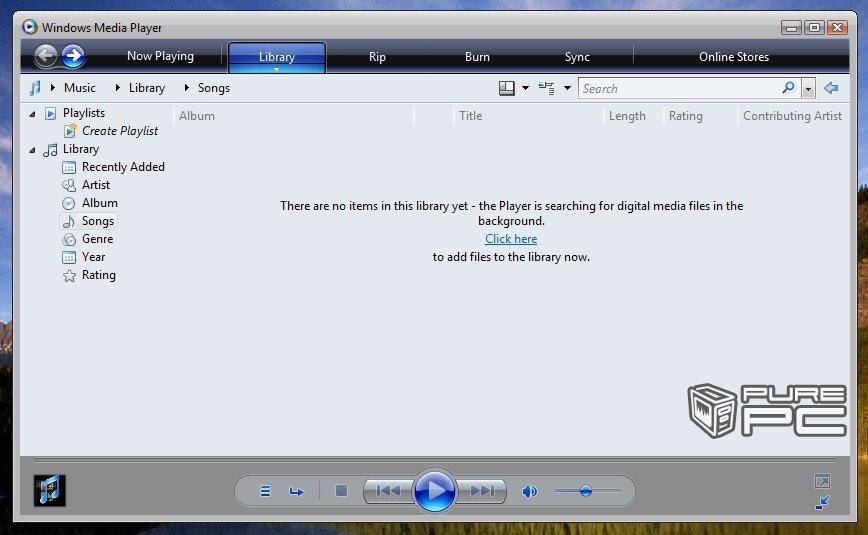This screenshot has width=868, height=535.
Task: Select 'Genre' label in the library tree
Action: tap(97, 239)
